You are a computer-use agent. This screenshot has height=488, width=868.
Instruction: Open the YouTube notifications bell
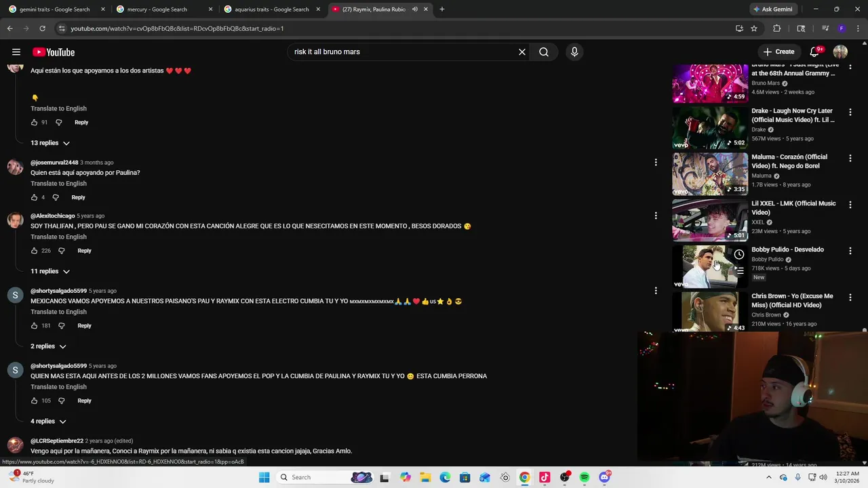point(816,52)
